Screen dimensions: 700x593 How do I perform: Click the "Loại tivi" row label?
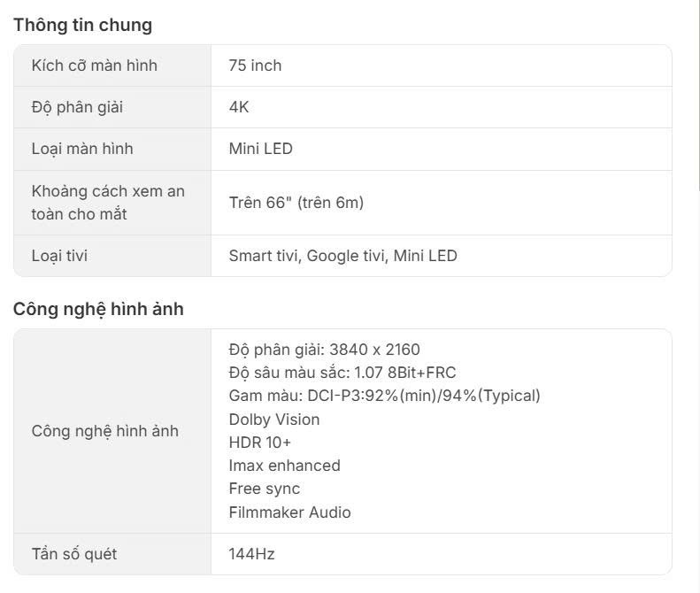click(59, 256)
